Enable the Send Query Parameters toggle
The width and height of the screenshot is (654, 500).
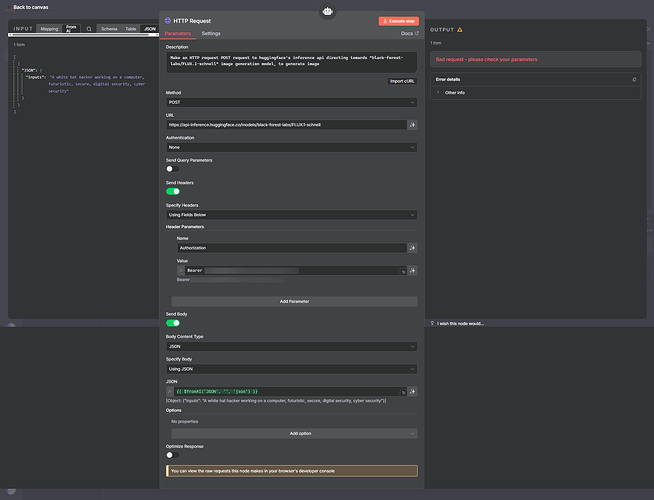(172, 168)
